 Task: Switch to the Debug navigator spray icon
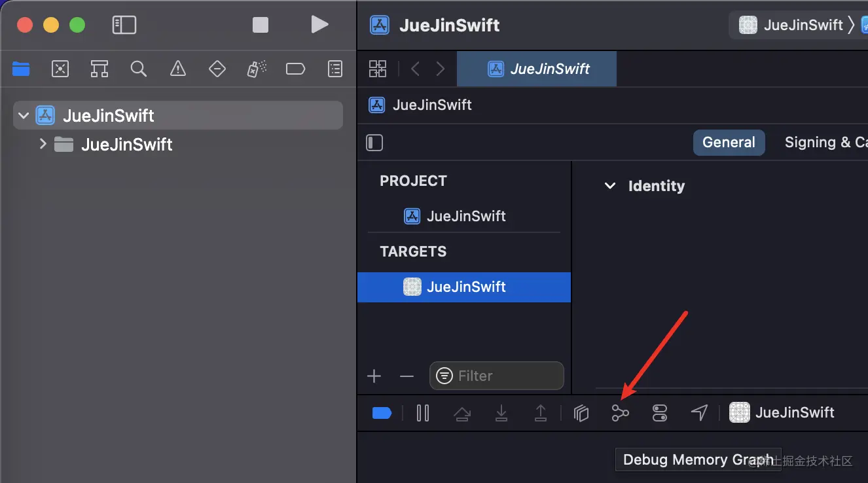pos(257,68)
